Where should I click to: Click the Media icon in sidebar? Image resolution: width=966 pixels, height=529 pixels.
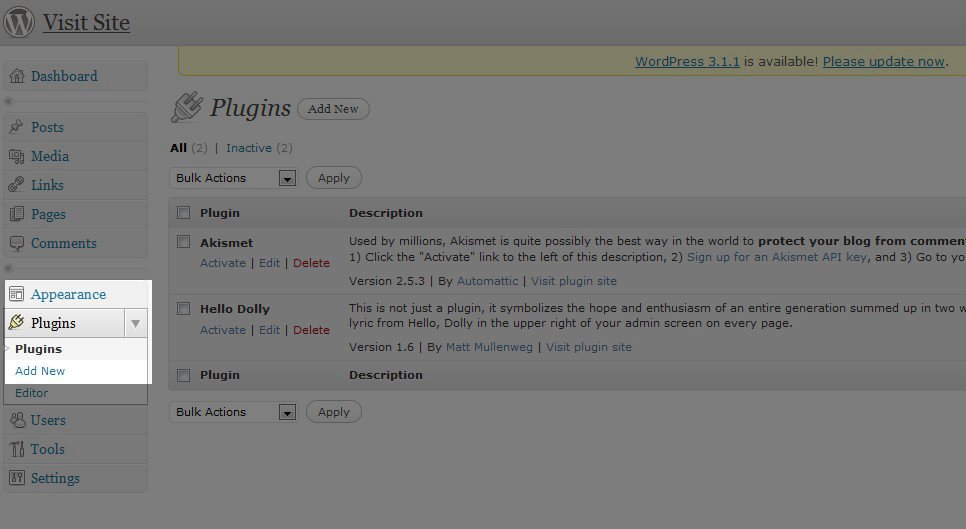coord(17,156)
